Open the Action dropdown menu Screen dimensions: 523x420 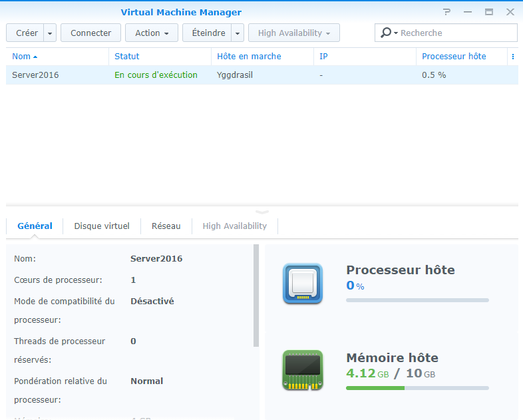152,33
